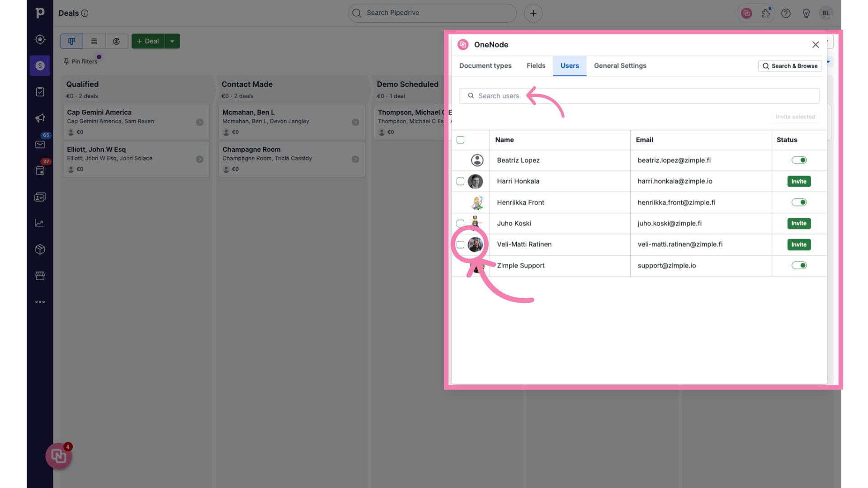
Task: Toggle Zimple Support active status
Action: point(799,265)
